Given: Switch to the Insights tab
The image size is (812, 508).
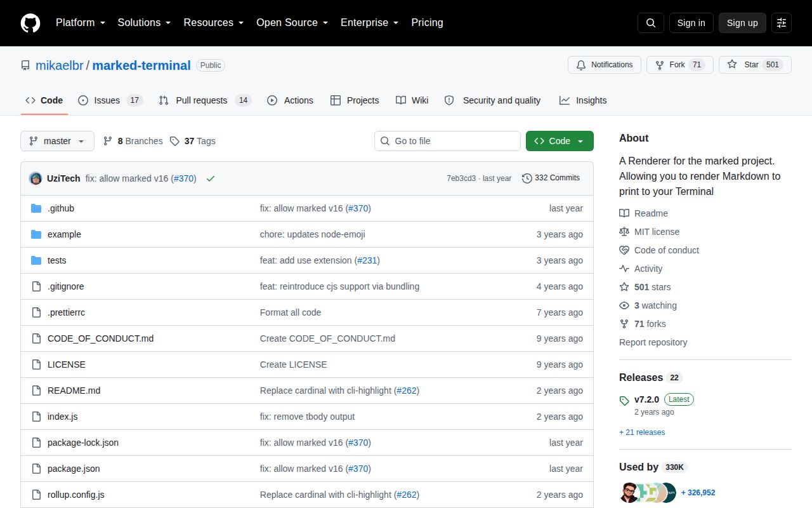Looking at the screenshot, I should coord(583,100).
